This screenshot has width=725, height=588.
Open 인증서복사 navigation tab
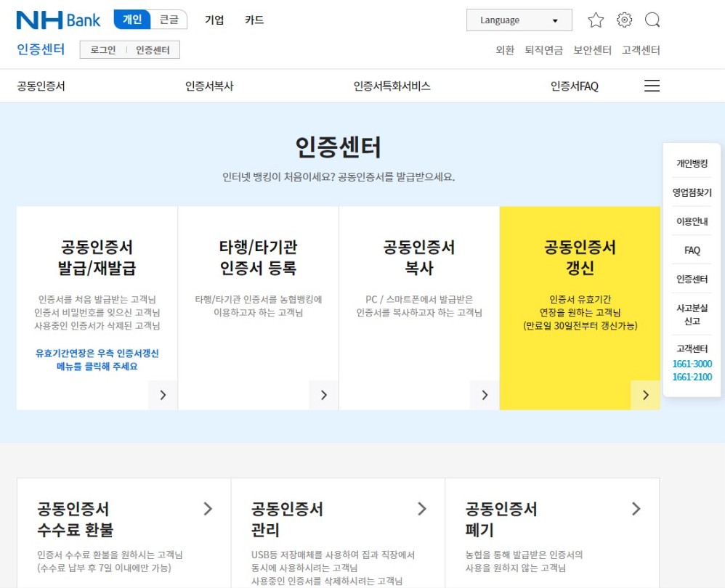pyautogui.click(x=209, y=86)
